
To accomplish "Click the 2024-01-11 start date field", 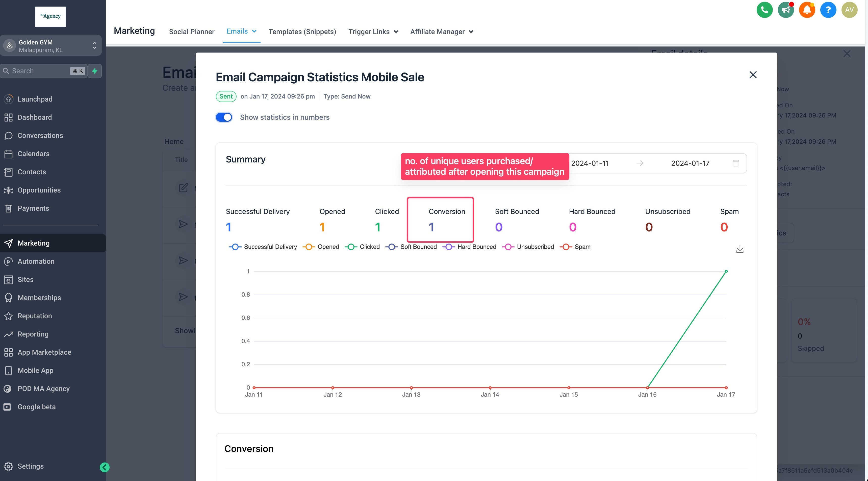I will point(590,163).
